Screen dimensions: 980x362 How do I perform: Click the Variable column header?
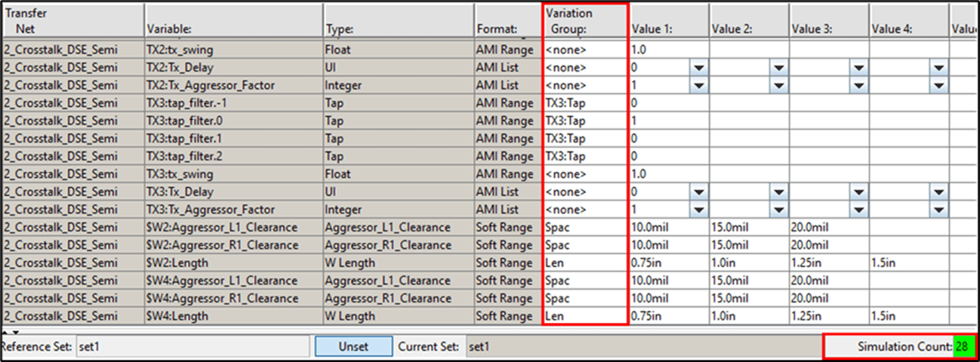[x=233, y=21]
